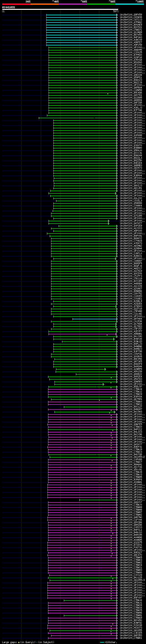146x644 pixels.
Task: Click the UniRef100_Q8C470 label
Action: 131,555
